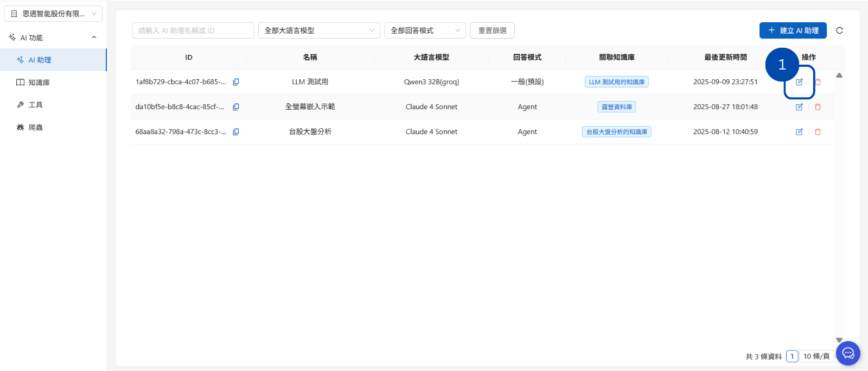The height and width of the screenshot is (371, 868).
Task: Open the 思邁智能股份有限 organization selector
Action: (53, 14)
